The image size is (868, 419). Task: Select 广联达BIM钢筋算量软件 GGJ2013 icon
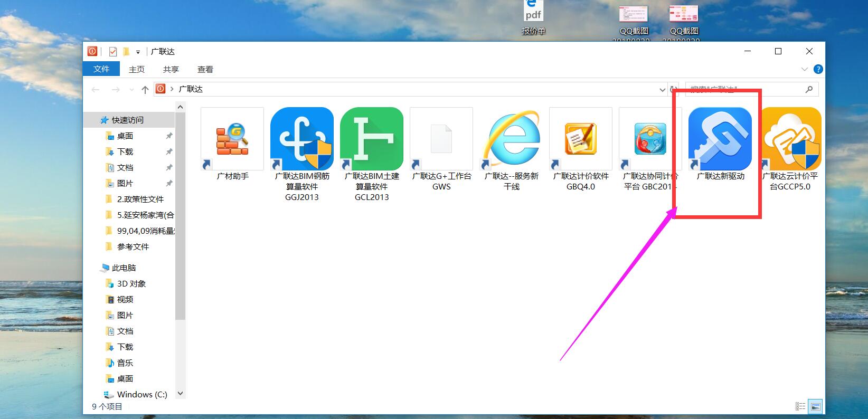[302, 139]
